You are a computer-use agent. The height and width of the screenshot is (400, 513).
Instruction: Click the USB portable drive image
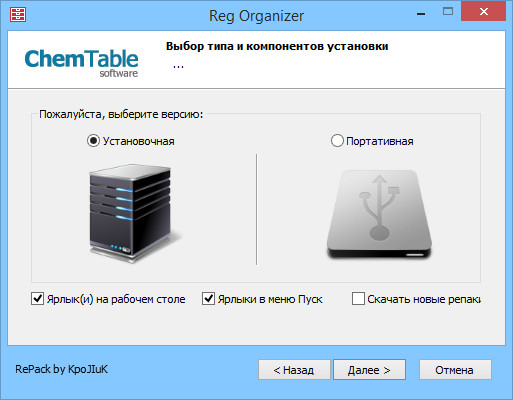[x=379, y=214]
